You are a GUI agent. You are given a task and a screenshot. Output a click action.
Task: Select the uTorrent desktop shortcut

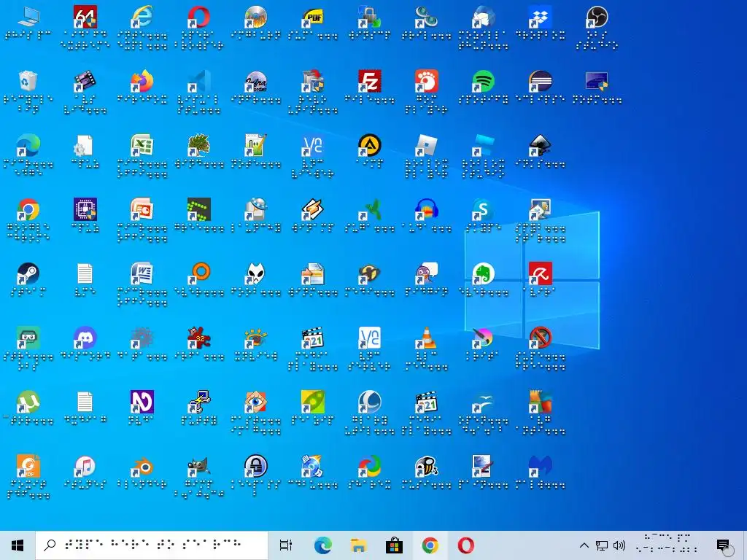[28, 402]
